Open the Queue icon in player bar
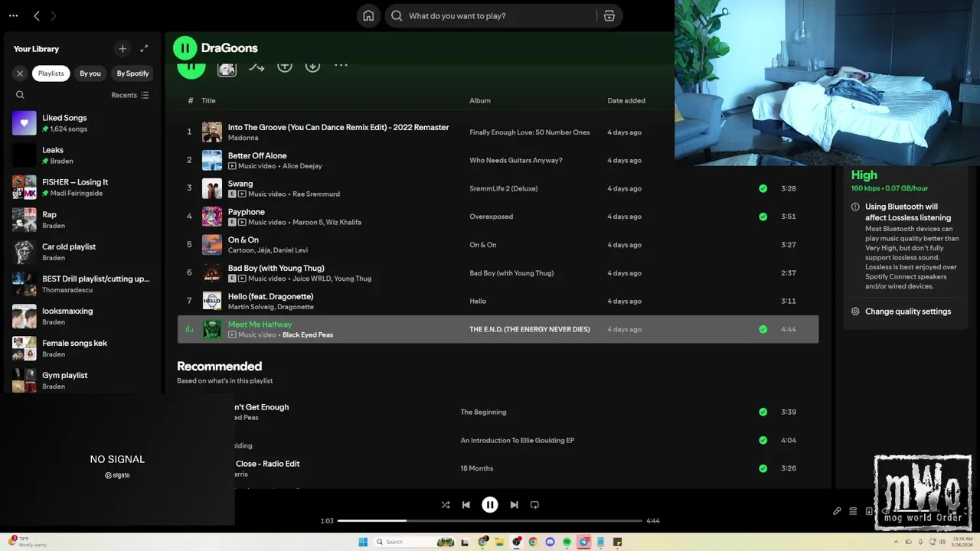980x551 pixels. [853, 511]
